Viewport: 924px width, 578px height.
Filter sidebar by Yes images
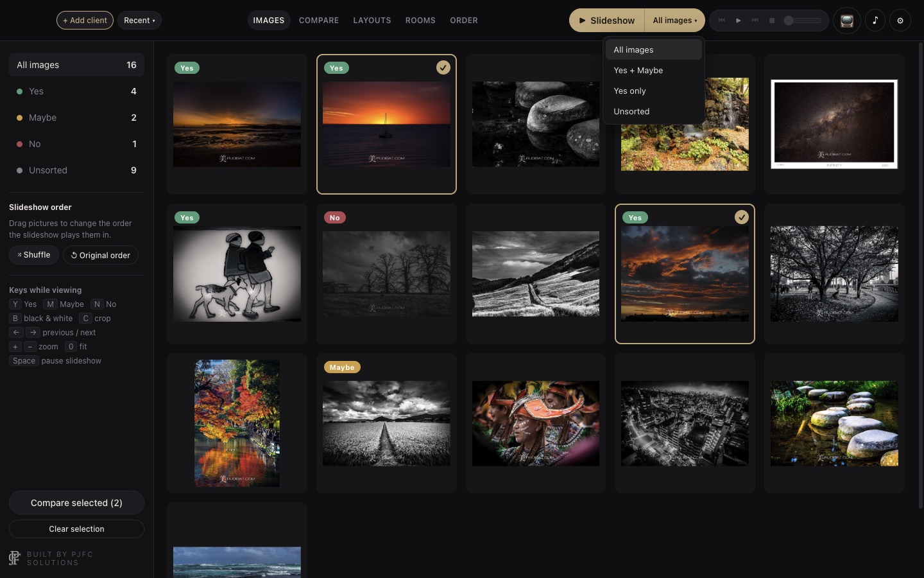(x=76, y=91)
